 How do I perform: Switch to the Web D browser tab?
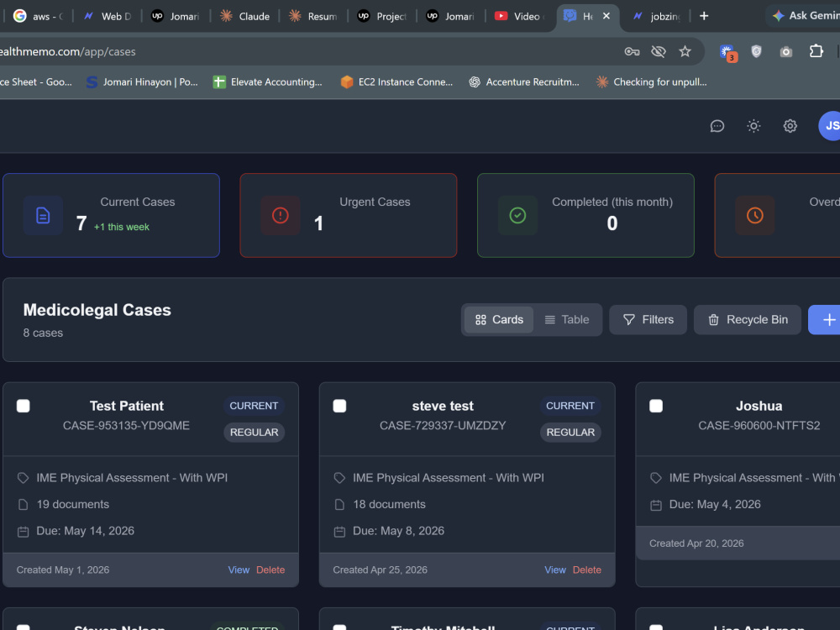pos(108,16)
